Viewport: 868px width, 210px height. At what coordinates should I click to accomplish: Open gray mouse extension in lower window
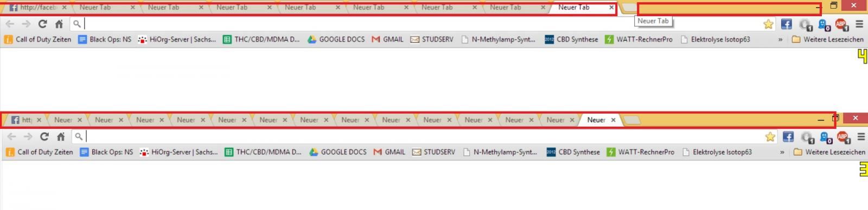pos(807,137)
